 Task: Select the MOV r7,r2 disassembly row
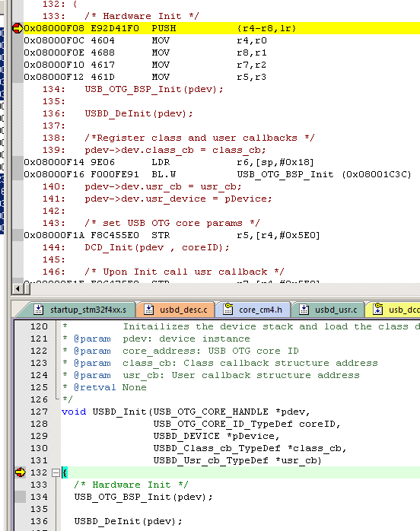[x=222, y=65]
